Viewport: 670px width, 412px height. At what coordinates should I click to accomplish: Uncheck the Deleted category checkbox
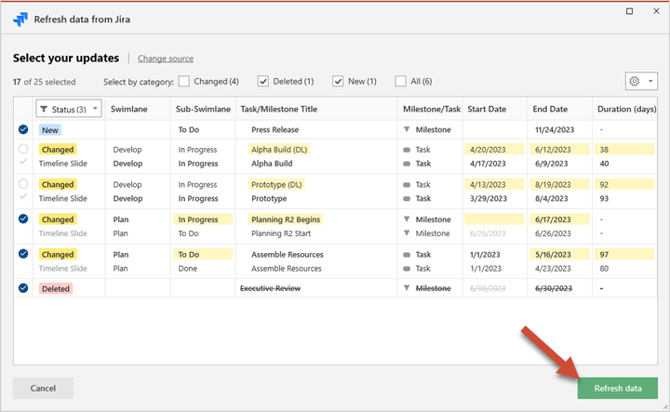264,81
